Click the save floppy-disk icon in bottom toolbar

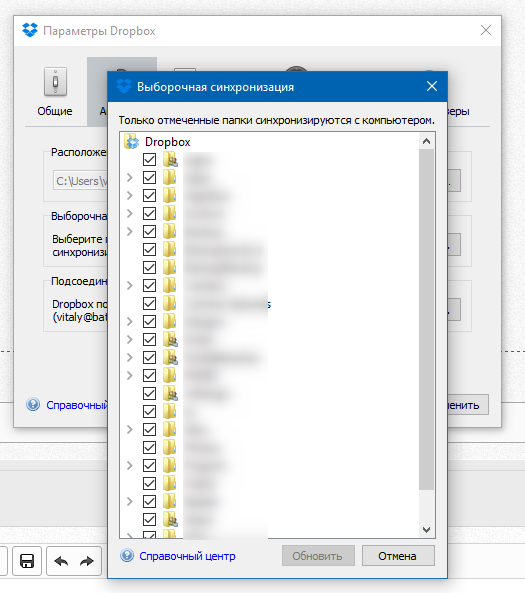point(27,560)
